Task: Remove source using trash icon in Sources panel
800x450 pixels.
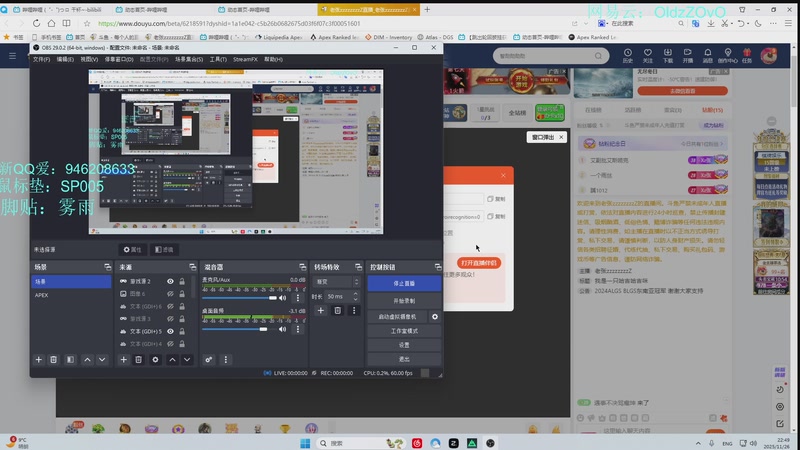Action: pyautogui.click(x=138, y=360)
